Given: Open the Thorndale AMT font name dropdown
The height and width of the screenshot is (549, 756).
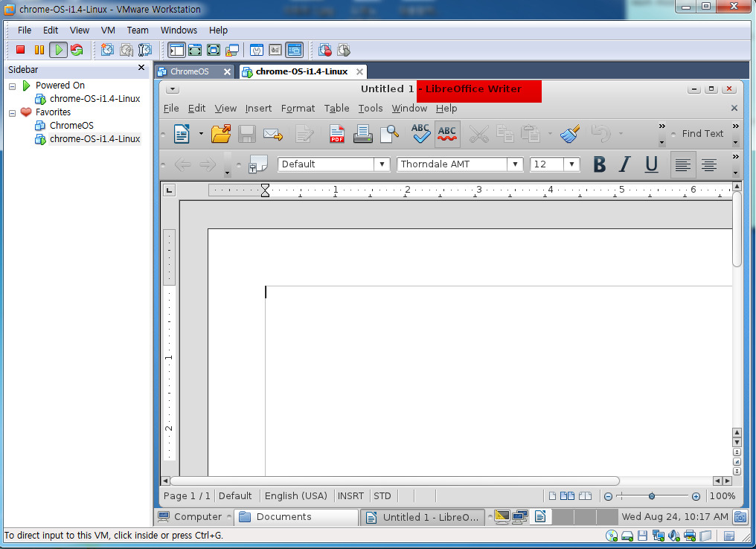Looking at the screenshot, I should [515, 164].
